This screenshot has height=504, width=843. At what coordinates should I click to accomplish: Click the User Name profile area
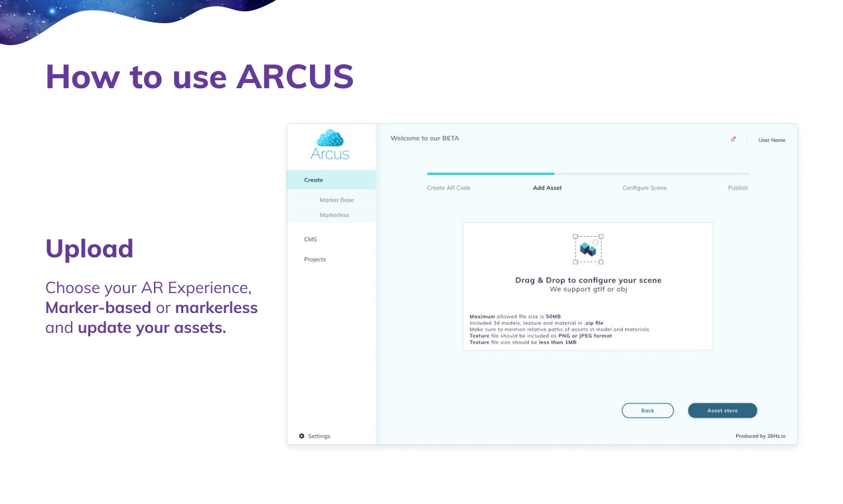[x=771, y=140]
